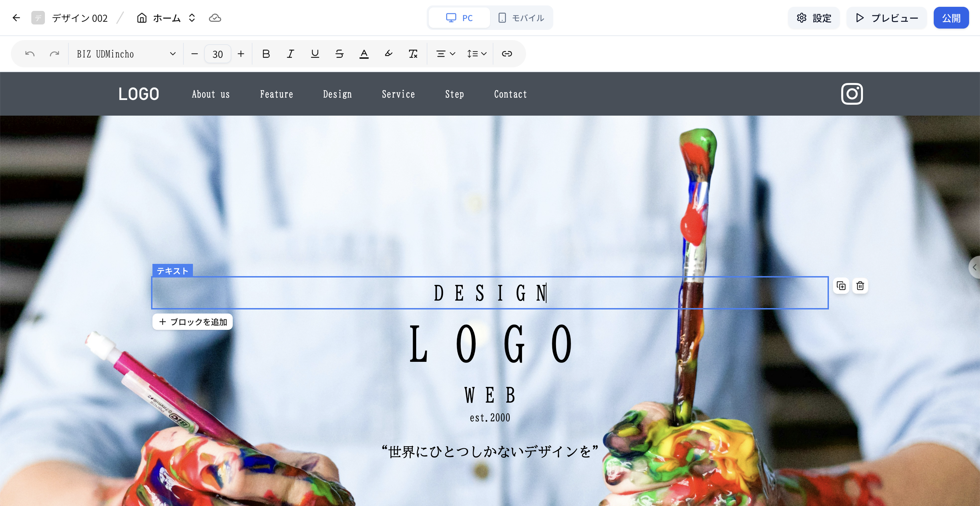The width and height of the screenshot is (980, 506).
Task: Click the undo arrow icon
Action: tap(30, 54)
